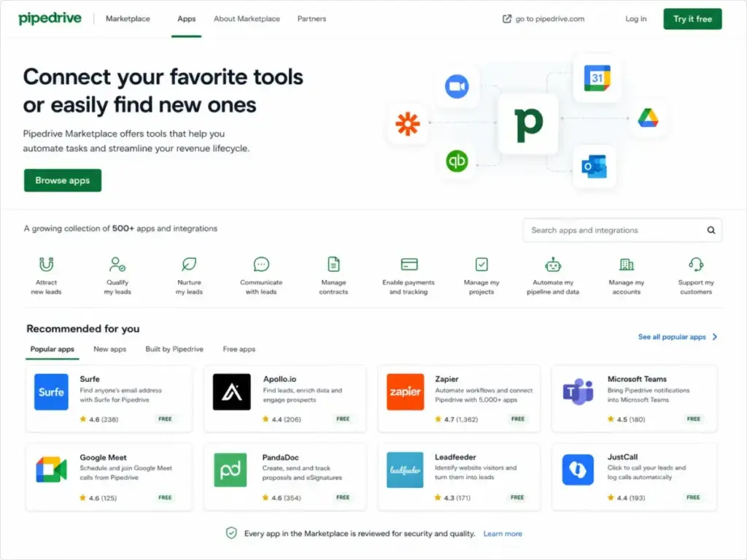
Task: Click the central Pipedrive P tile
Action: pos(528,124)
